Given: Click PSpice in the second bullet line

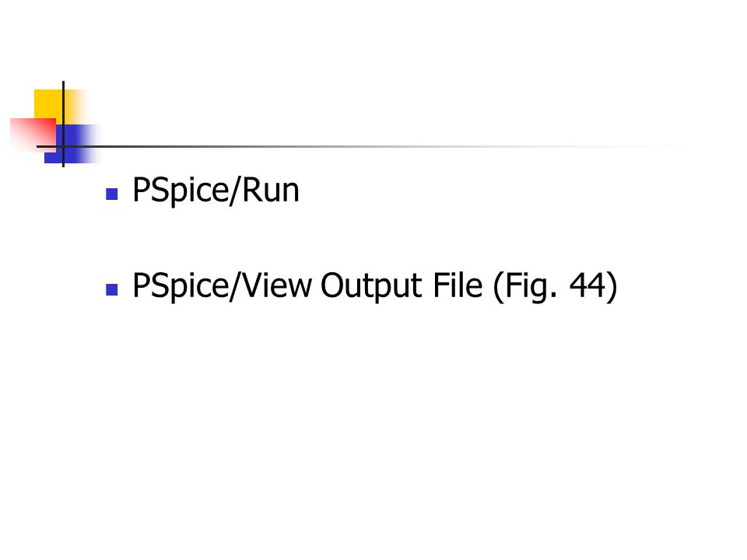Looking at the screenshot, I should 181,287.
